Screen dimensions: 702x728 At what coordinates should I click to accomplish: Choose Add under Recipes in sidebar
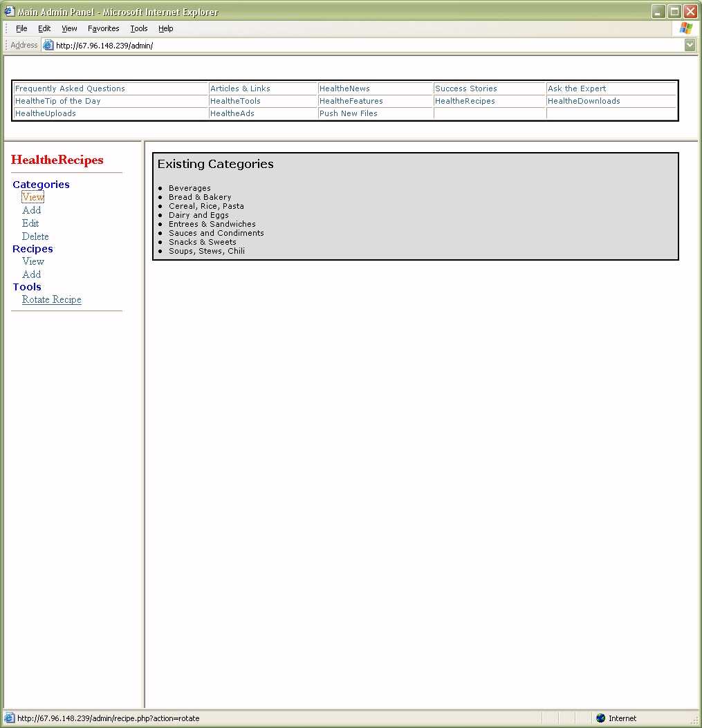[32, 274]
